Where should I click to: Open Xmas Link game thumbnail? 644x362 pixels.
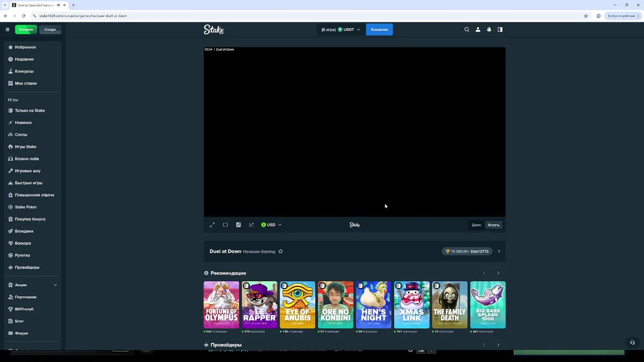412,305
